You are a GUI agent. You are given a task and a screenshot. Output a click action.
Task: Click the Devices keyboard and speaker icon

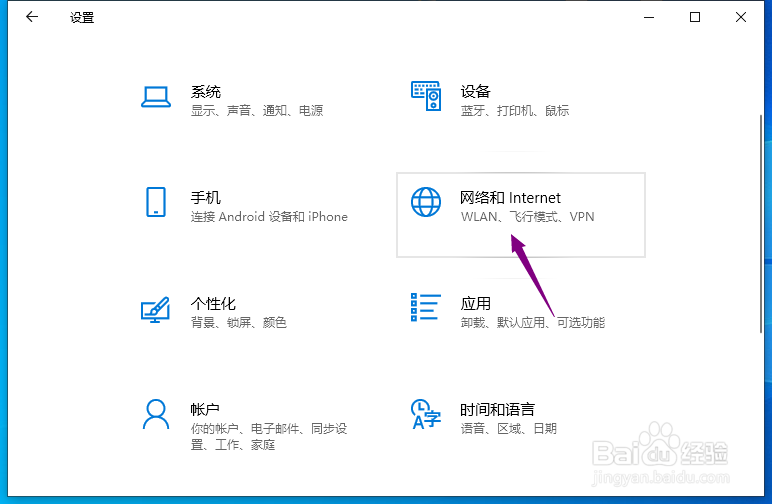tap(426, 96)
